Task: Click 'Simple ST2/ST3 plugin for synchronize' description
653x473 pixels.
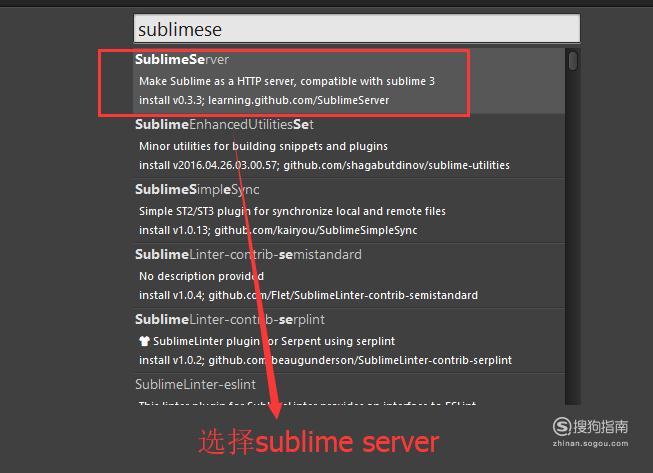Action: click(292, 211)
